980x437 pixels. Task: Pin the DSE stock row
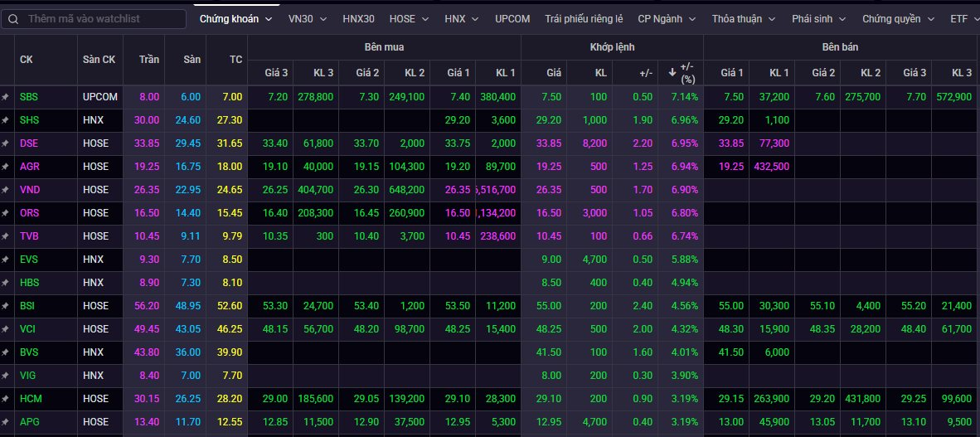pyautogui.click(x=5, y=143)
